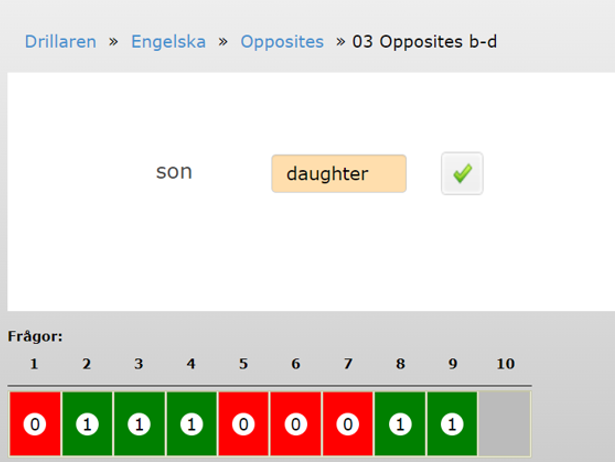The height and width of the screenshot is (462, 615).
Task: Click the Frågor label
Action: (35, 336)
